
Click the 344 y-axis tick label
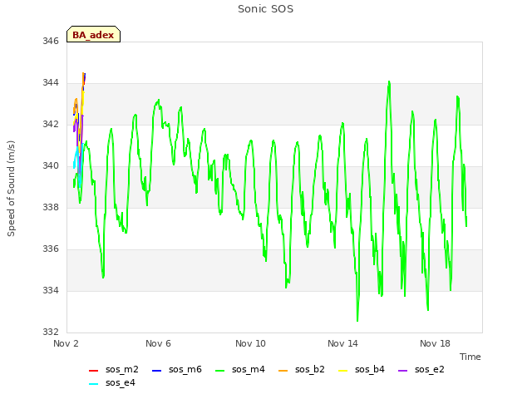point(51,83)
